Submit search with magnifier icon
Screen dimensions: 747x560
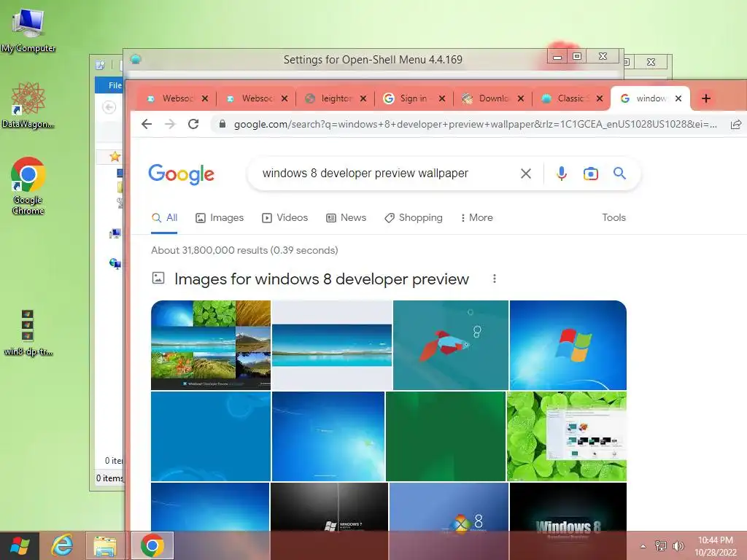619,174
